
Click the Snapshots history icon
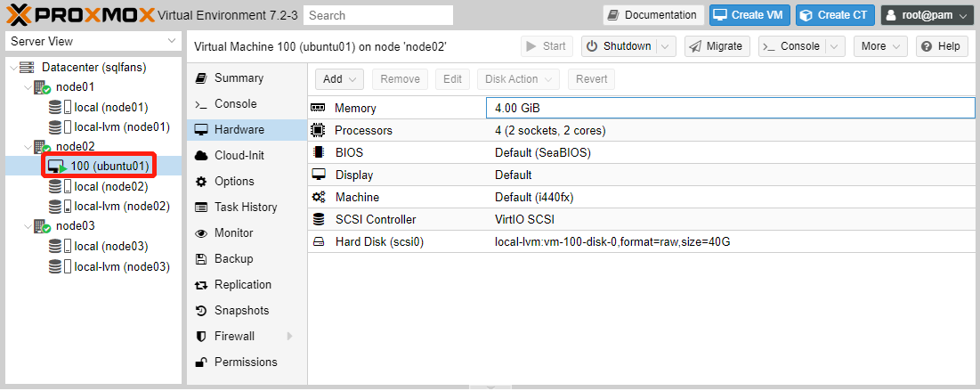(201, 310)
